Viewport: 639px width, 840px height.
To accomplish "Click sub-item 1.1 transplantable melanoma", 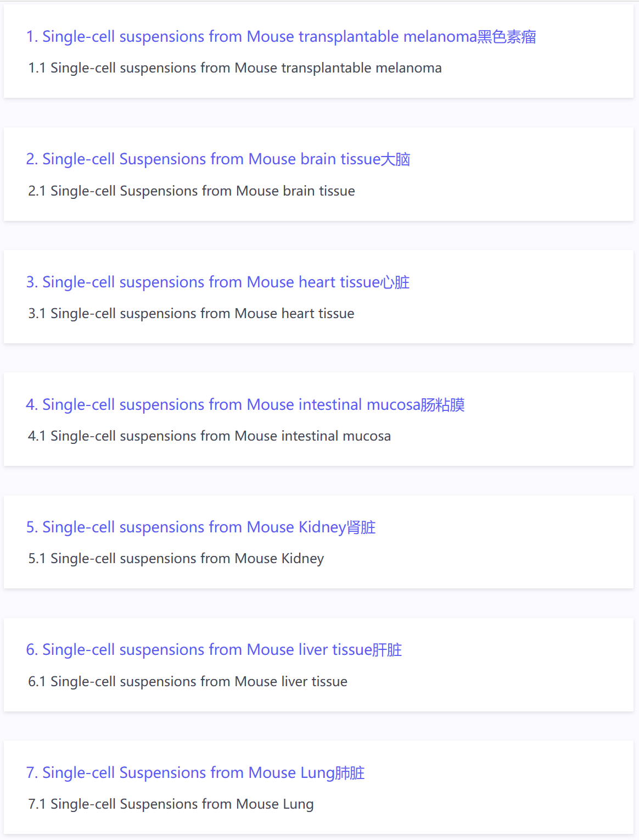I will click(x=235, y=68).
